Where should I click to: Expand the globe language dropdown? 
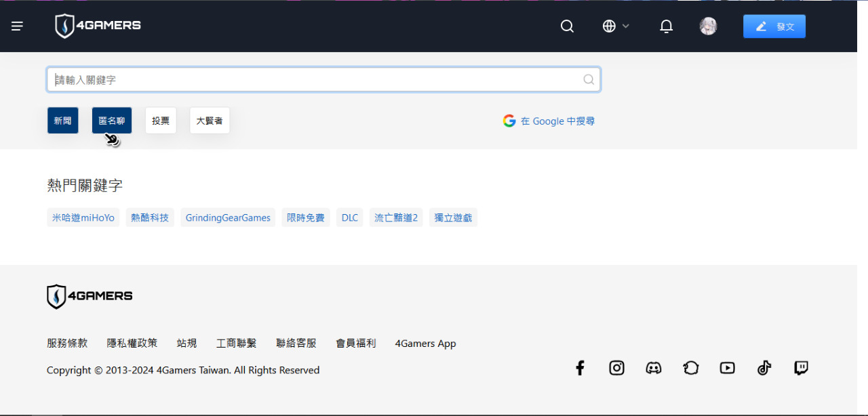(616, 26)
